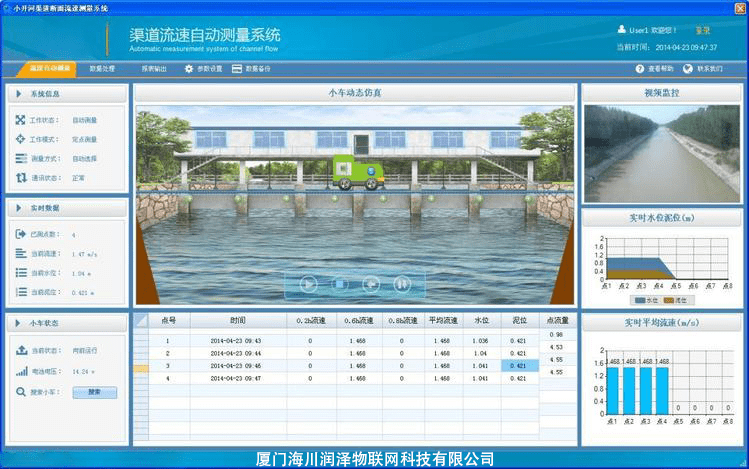Click the stop button in simulation controls
749x469 pixels.
click(340, 284)
